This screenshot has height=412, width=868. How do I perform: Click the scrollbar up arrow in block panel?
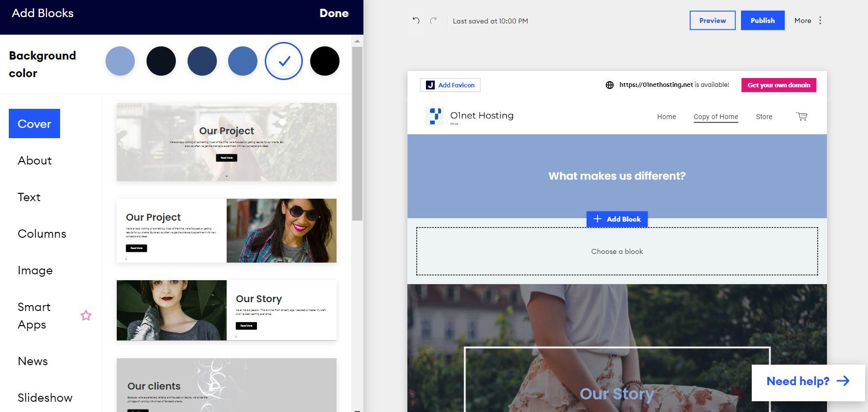[357, 41]
